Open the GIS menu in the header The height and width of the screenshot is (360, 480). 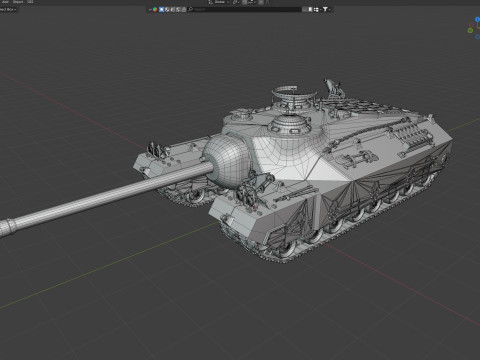pyautogui.click(x=30, y=2)
